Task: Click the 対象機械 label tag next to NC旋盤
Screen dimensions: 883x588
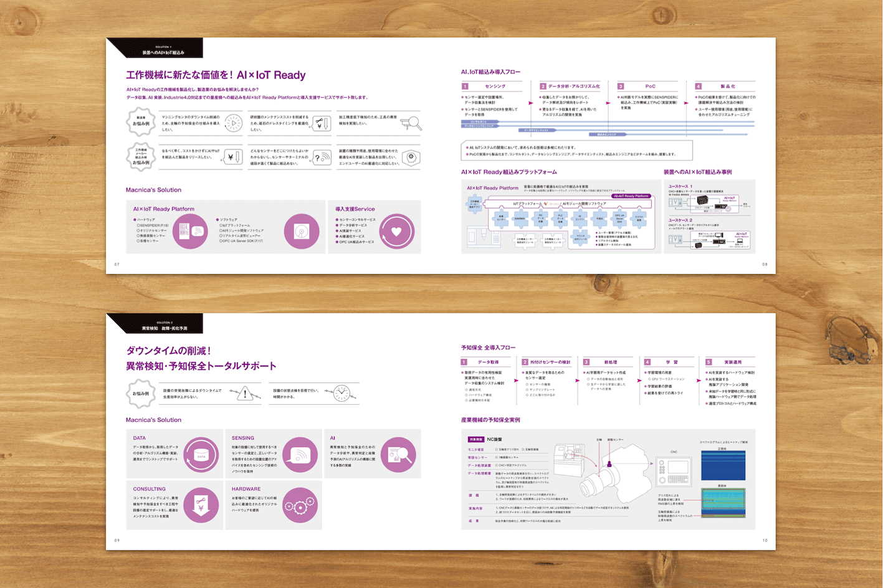Action: click(x=475, y=439)
